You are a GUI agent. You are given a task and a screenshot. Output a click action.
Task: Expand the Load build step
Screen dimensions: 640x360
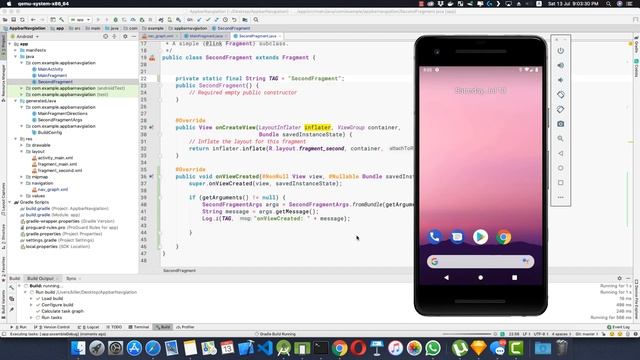pyautogui.click(x=31, y=298)
